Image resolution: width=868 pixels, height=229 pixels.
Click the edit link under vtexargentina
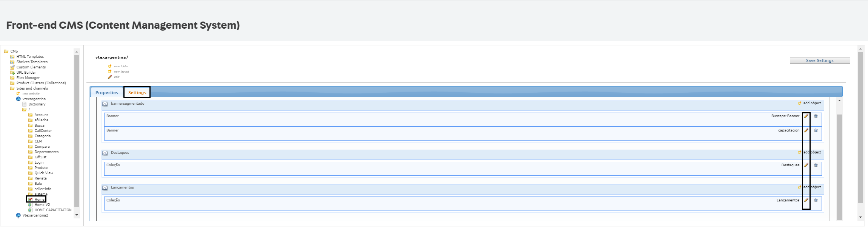tap(117, 77)
